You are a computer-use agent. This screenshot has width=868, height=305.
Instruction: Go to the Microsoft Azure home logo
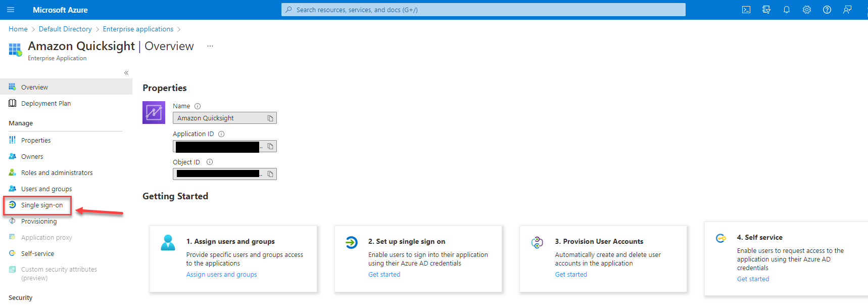point(60,10)
